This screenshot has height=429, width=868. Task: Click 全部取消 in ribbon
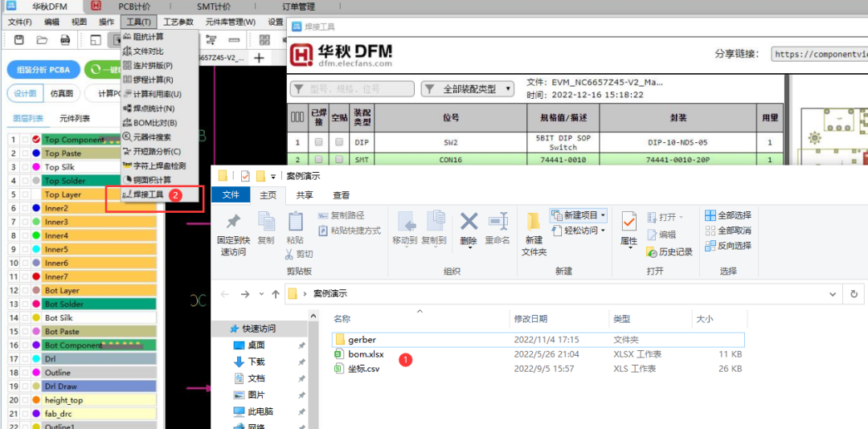point(727,231)
